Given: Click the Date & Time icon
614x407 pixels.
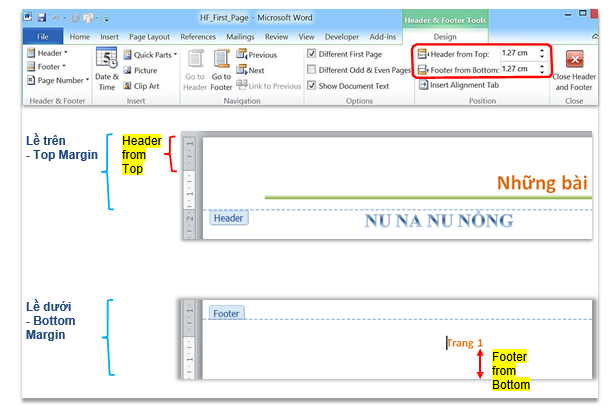Looking at the screenshot, I should click(106, 63).
